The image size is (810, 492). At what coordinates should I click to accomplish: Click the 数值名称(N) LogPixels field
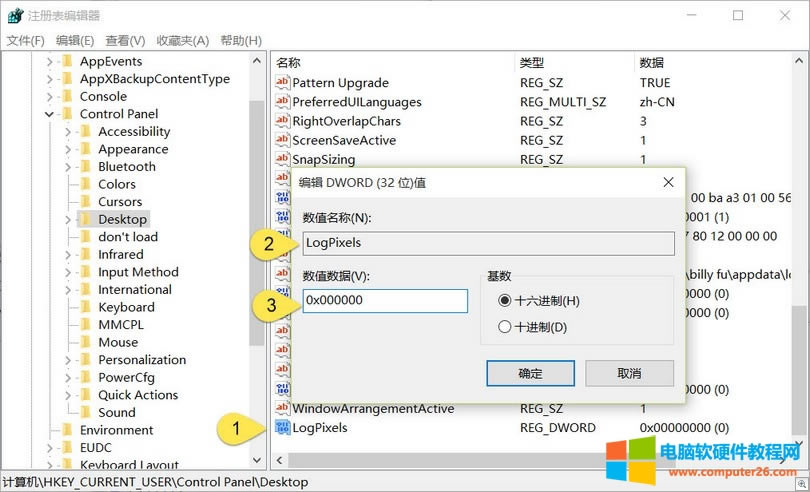coord(489,243)
